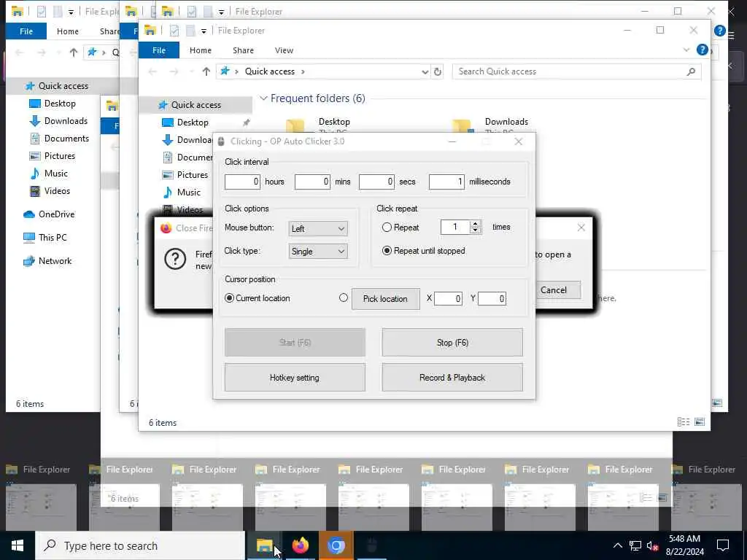Click the volume tray icon
747x560 pixels.
pyautogui.click(x=653, y=546)
